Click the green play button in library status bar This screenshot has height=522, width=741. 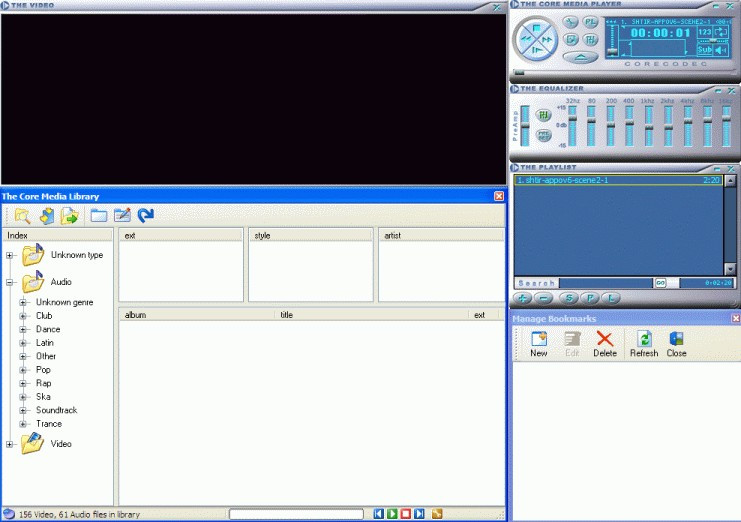coord(392,513)
